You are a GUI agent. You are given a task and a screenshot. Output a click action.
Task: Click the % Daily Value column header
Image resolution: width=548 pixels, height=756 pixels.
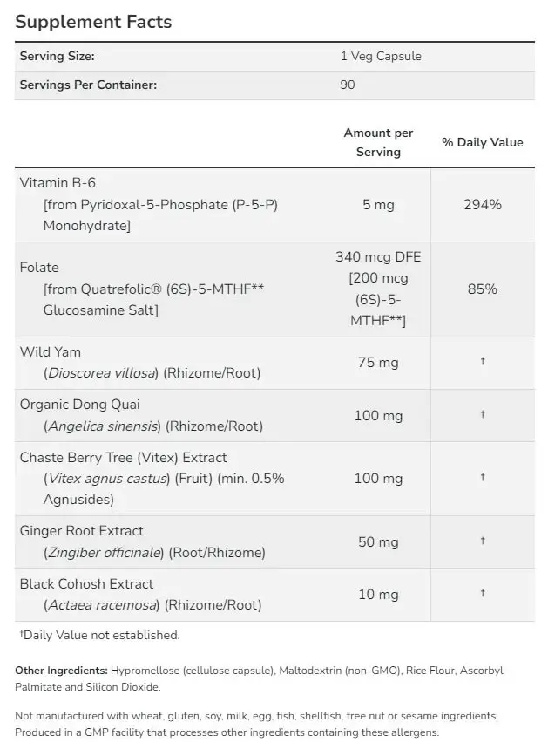482,142
